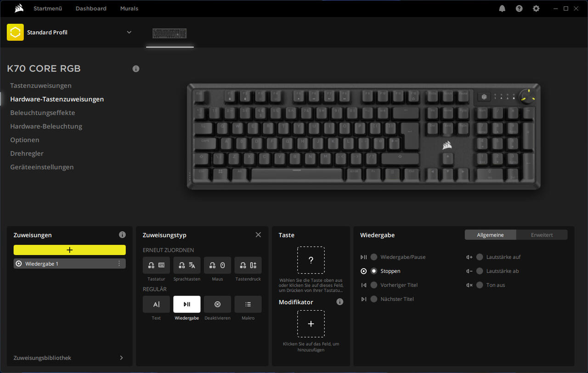Select the keyboard device tab thumbnail
588x373 pixels.
[x=170, y=33]
